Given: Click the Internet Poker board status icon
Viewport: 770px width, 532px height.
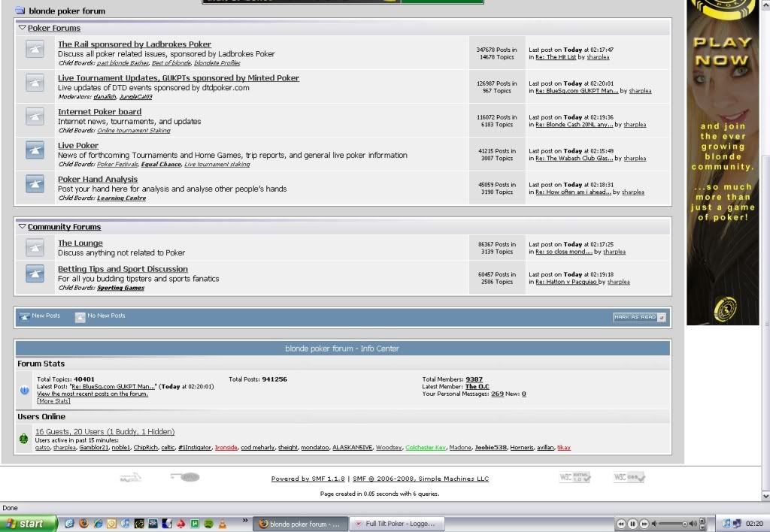Looking at the screenshot, I should tap(35, 116).
